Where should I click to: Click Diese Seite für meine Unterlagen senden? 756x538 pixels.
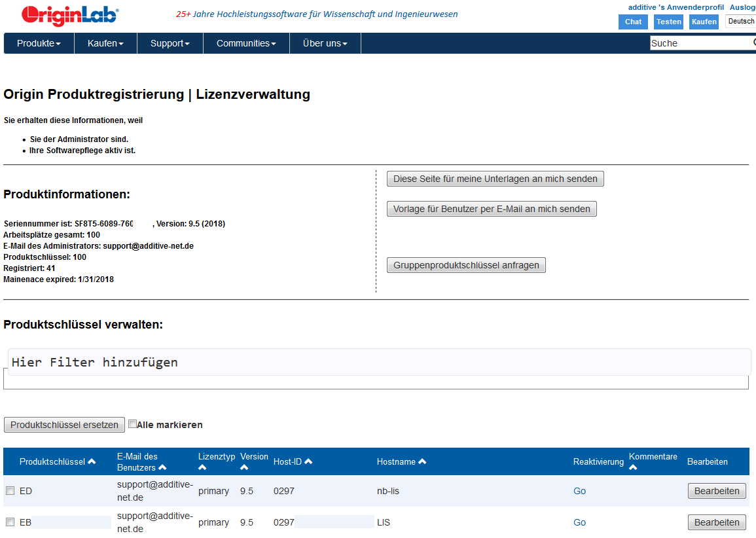495,179
